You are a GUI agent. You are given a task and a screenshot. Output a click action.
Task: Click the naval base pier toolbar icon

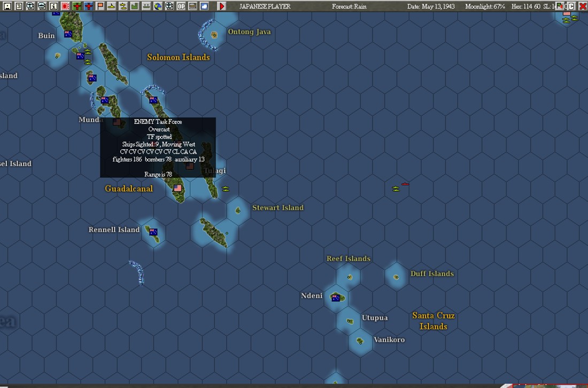145,6
